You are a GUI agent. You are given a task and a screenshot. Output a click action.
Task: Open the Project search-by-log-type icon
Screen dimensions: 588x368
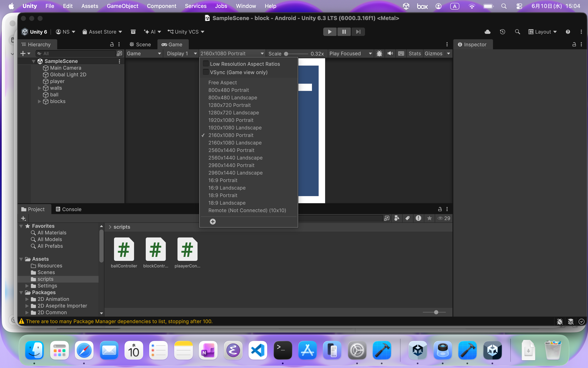click(418, 218)
